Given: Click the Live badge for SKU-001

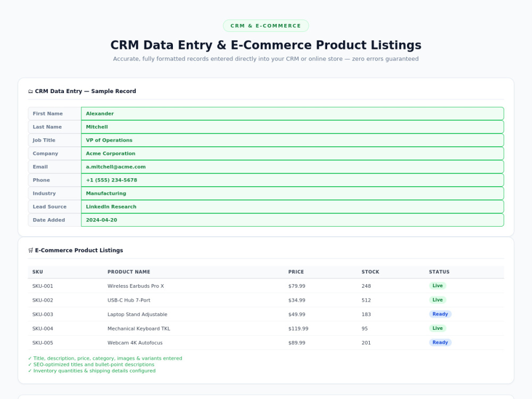Looking at the screenshot, I should point(437,286).
